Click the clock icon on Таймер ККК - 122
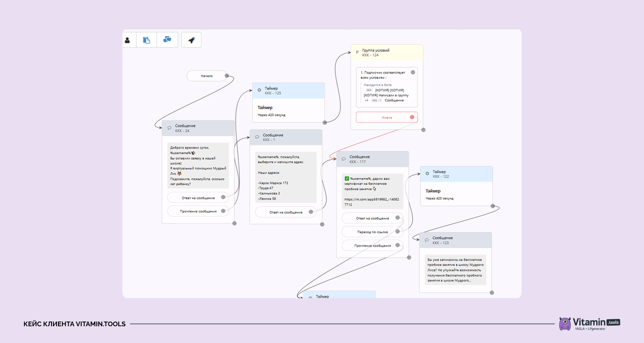 (x=427, y=173)
